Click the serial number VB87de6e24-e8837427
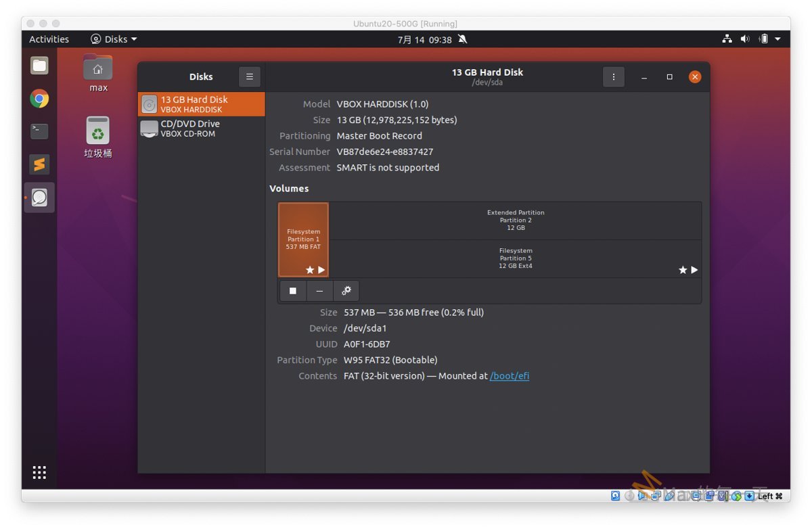The width and height of the screenshot is (812, 529). tap(385, 152)
